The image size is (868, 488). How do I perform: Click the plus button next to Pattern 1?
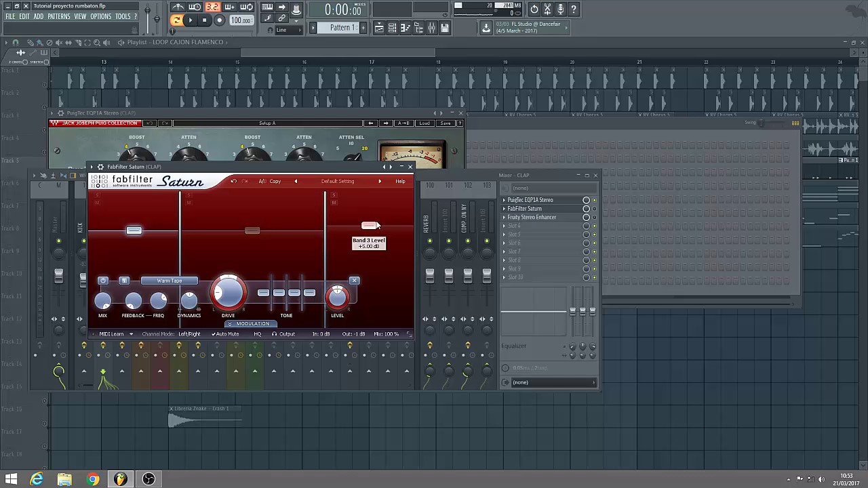coord(363,28)
